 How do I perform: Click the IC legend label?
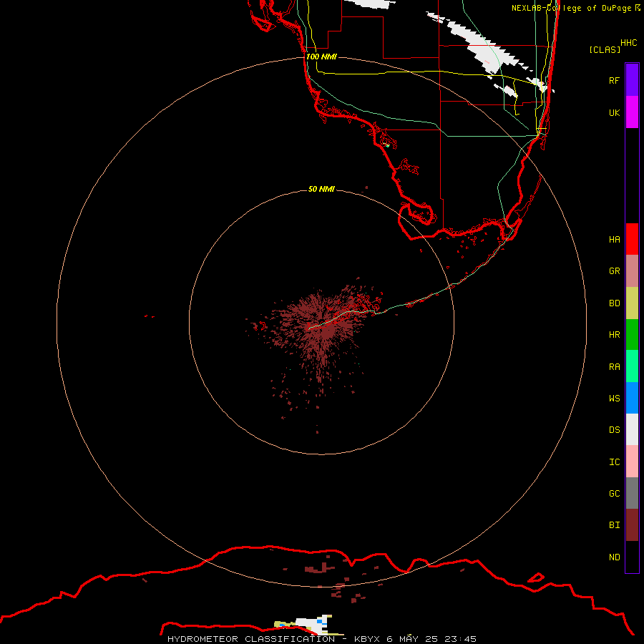coord(614,462)
